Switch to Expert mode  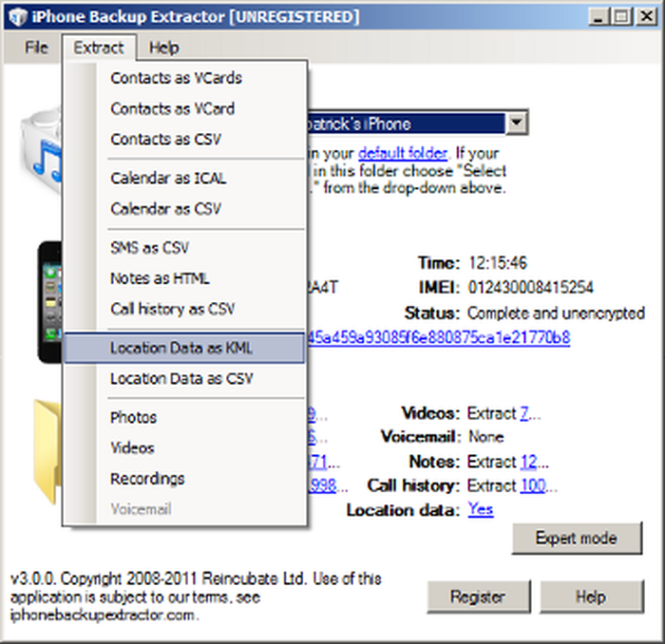(577, 539)
